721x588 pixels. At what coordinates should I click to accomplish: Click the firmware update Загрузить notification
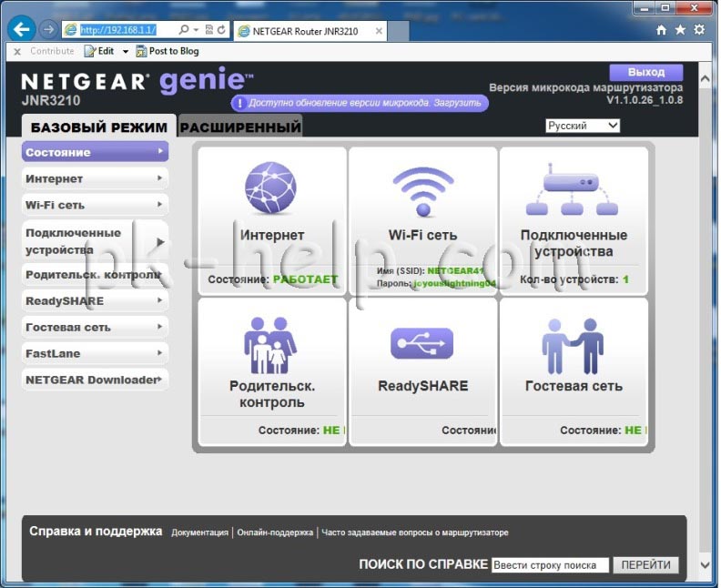tap(360, 103)
